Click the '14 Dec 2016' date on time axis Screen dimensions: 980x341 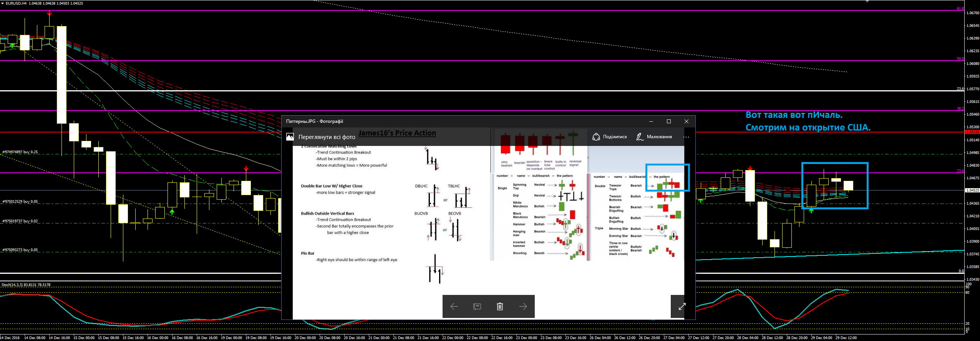(10, 338)
